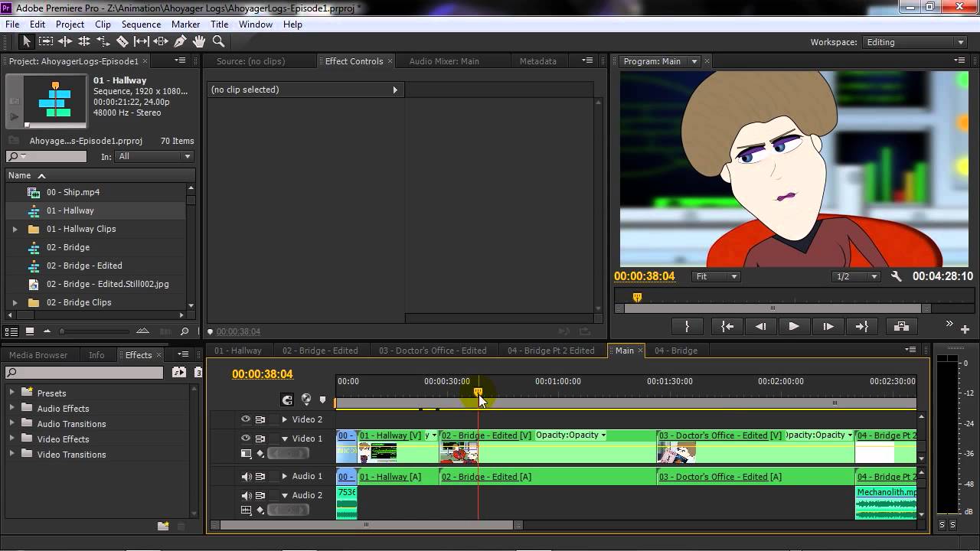Collapse the Video 1 track

click(x=285, y=439)
